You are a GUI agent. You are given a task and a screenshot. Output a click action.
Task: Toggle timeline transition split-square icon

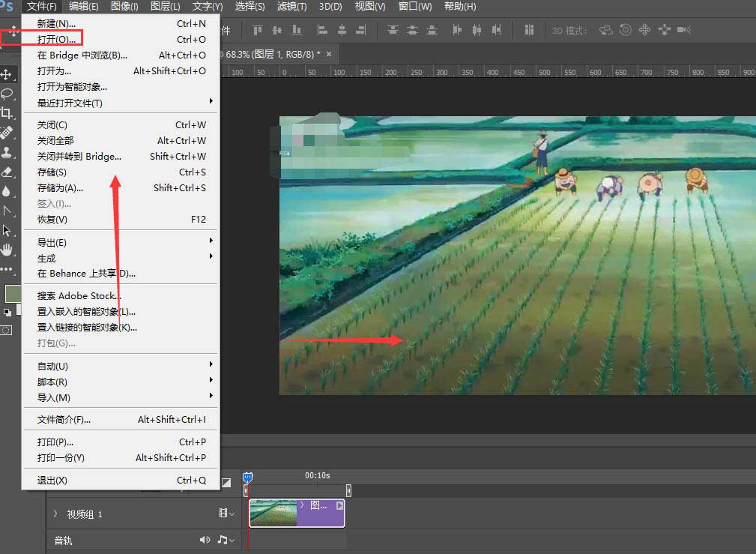point(226,483)
